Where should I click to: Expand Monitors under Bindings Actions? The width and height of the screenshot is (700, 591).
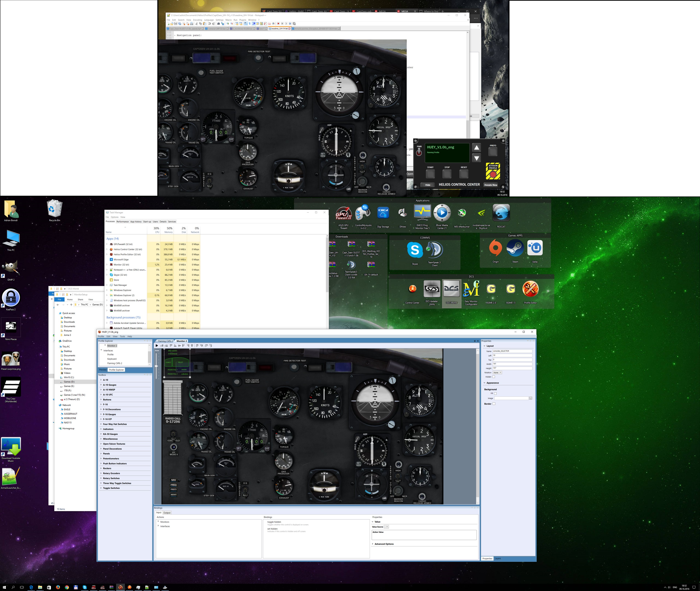click(158, 522)
